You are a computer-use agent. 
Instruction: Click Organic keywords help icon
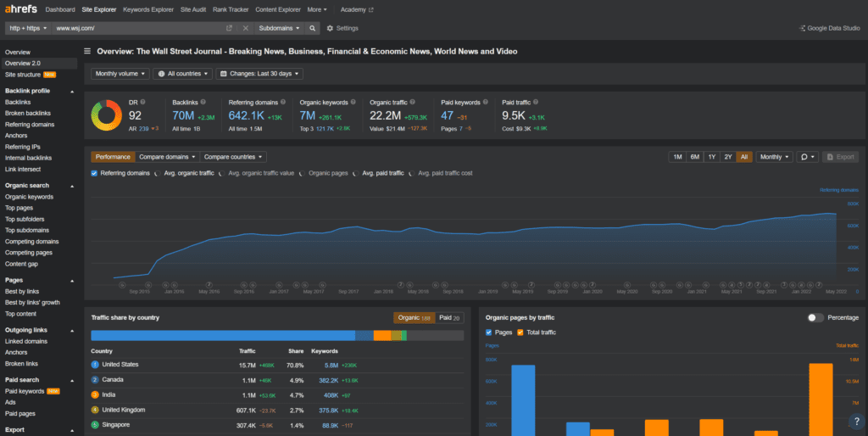pos(353,102)
